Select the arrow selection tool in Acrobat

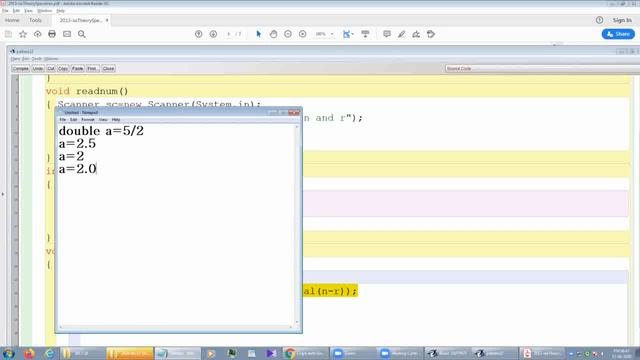coord(258,34)
